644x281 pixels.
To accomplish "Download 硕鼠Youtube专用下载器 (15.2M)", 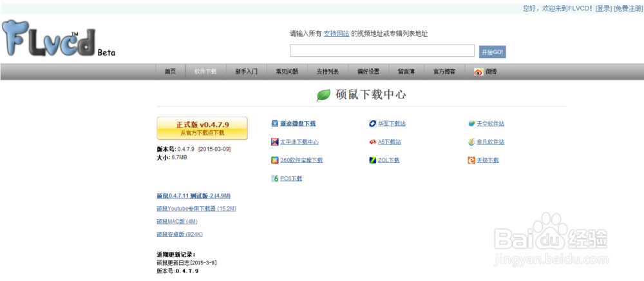I will (x=196, y=209).
